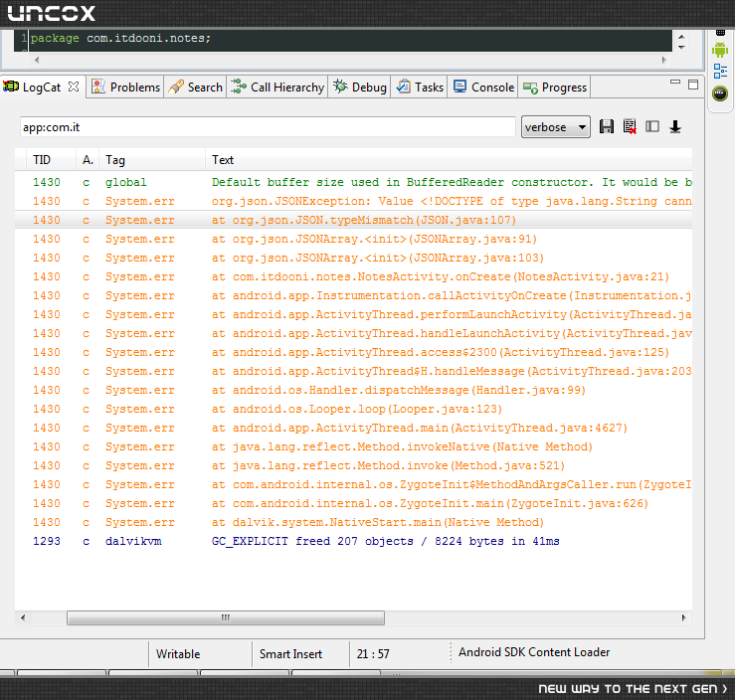
Task: Toggle scroll lock down-arrow icon
Action: 675,126
